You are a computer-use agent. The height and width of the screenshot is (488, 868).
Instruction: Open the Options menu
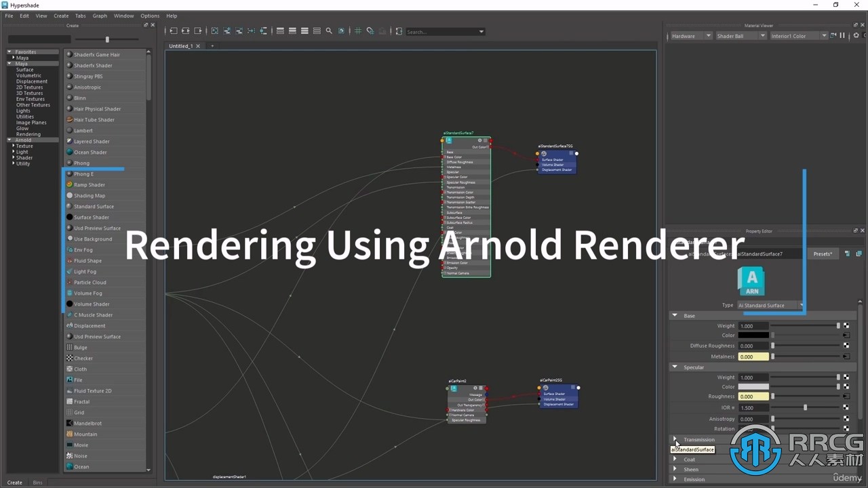(150, 16)
